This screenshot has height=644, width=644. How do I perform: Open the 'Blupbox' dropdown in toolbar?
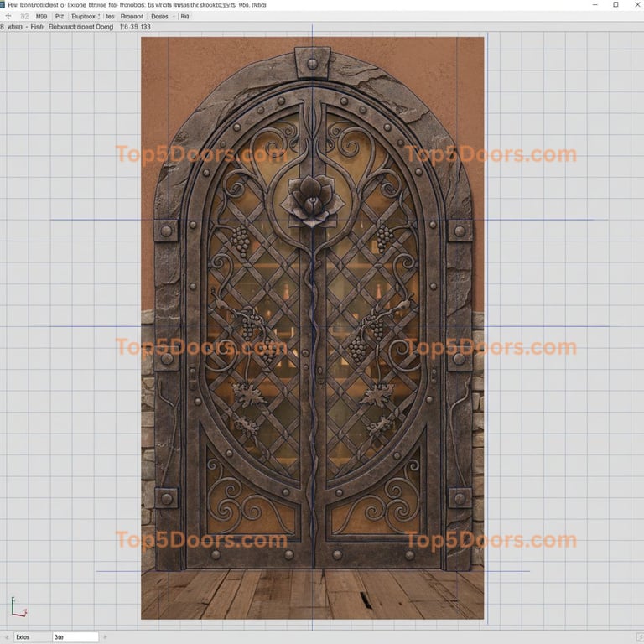[86, 17]
